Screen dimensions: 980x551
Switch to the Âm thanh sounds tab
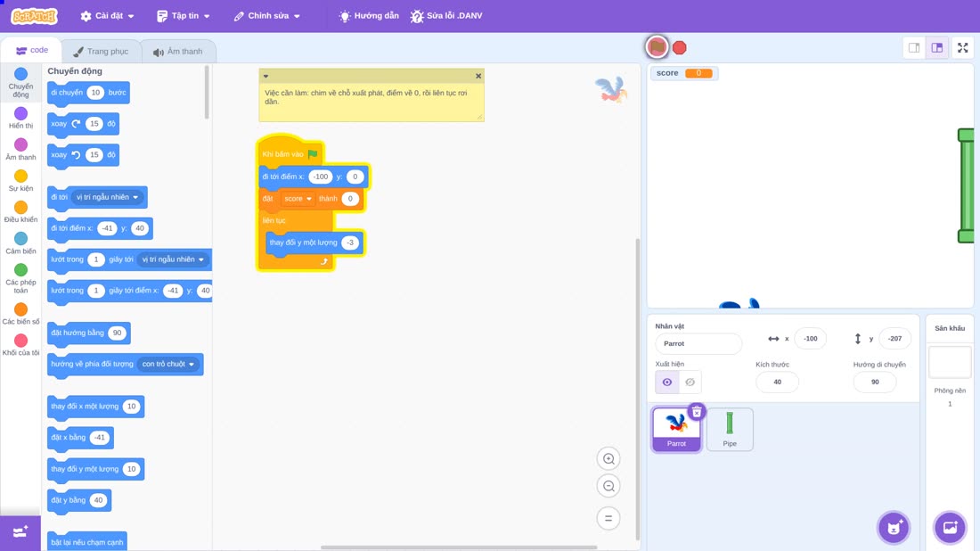(x=178, y=52)
